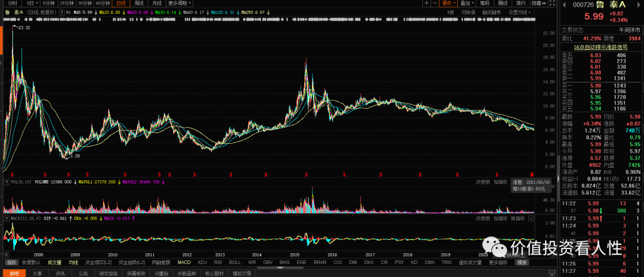Go to next stock arrow
Viewport: 644px width, 277px height.
point(639,5)
